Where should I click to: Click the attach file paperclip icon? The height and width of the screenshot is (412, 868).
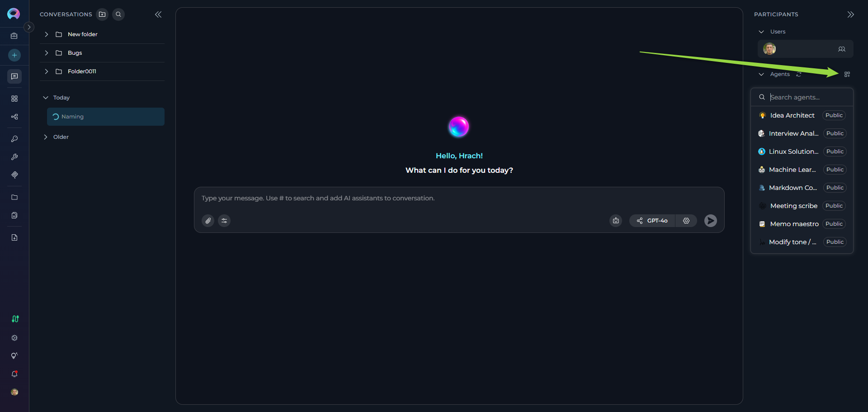click(x=208, y=221)
